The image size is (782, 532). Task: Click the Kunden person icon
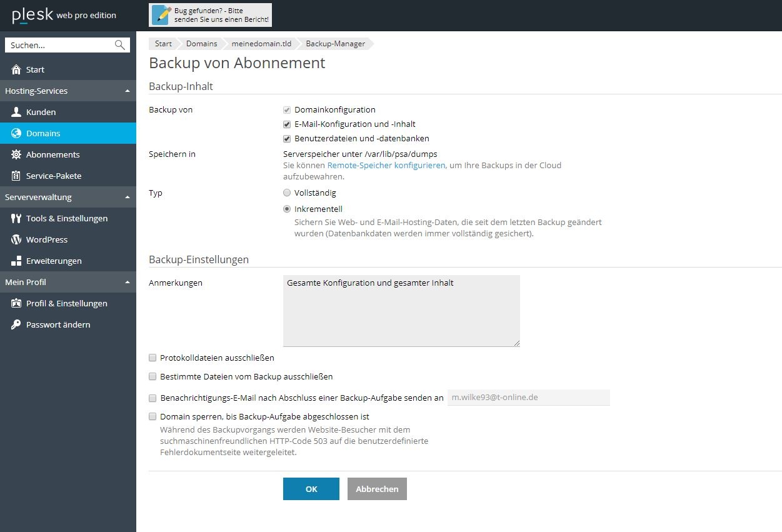[x=16, y=112]
